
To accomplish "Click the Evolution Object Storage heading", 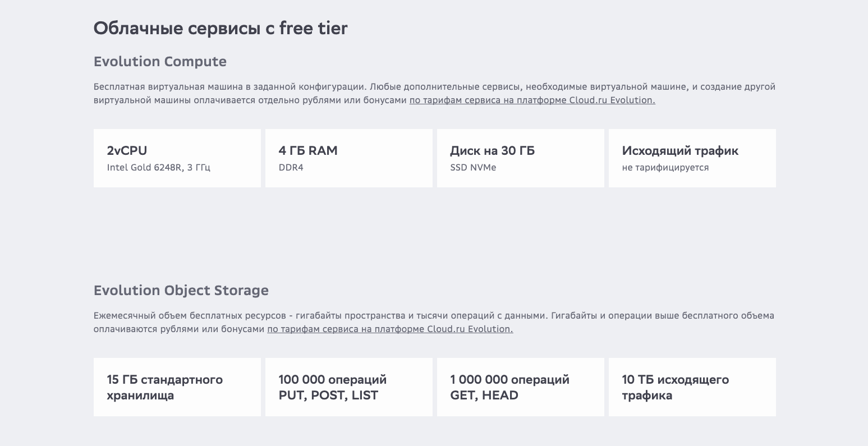I will click(181, 290).
